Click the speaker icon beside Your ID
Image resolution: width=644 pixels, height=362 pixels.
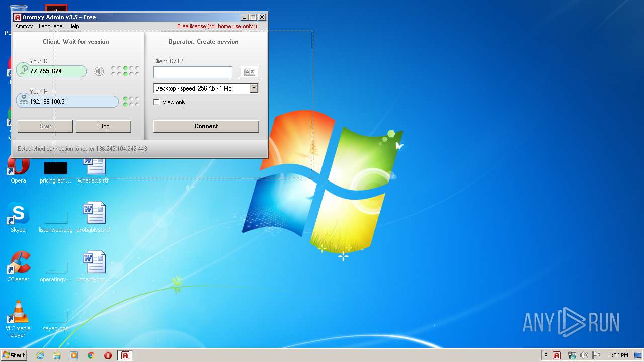click(x=99, y=71)
